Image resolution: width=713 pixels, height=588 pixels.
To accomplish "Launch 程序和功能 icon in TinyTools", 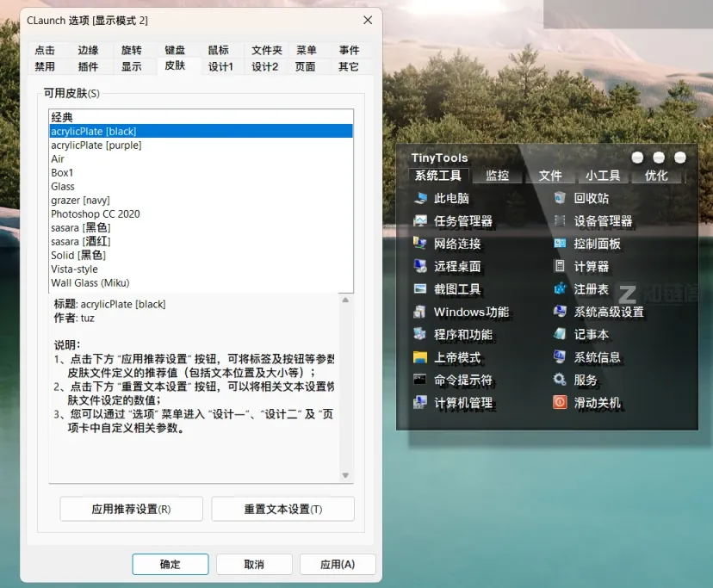I will pyautogui.click(x=420, y=334).
